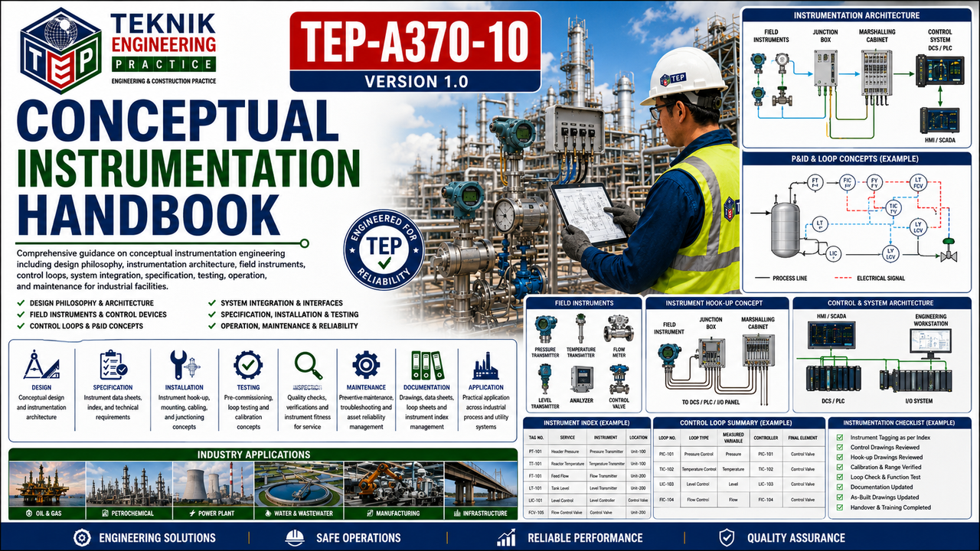
Task: Select the Specification clipboard icon
Action: 113,364
